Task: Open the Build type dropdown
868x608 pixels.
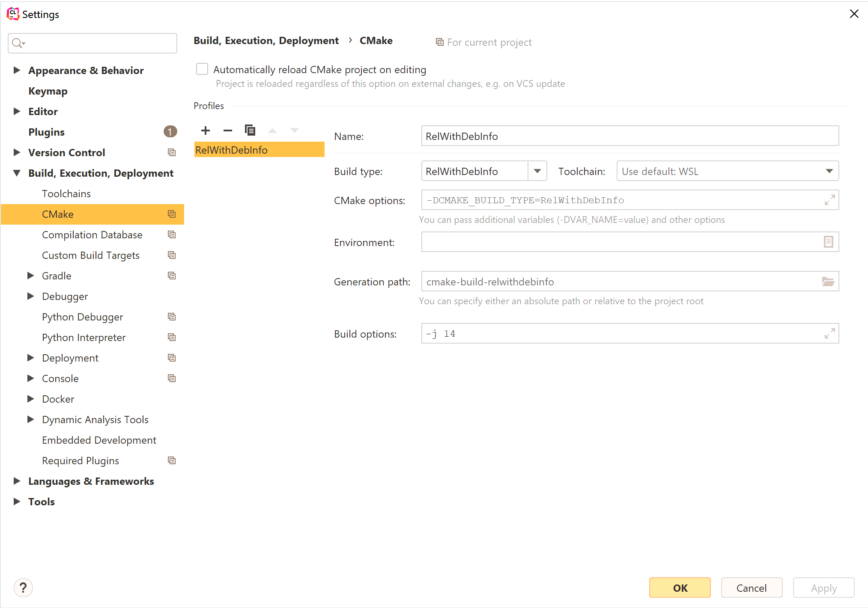Action: pyautogui.click(x=537, y=171)
